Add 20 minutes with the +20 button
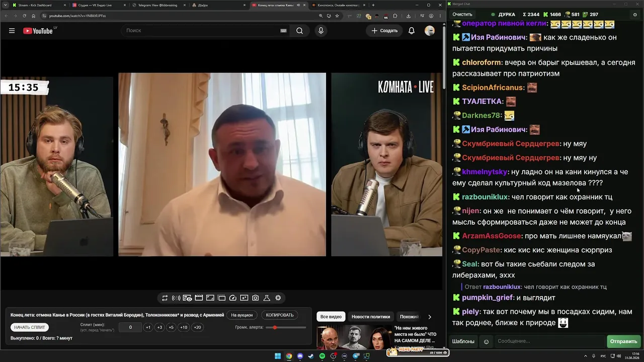Screen dimensions: 644x362 click(x=197, y=327)
